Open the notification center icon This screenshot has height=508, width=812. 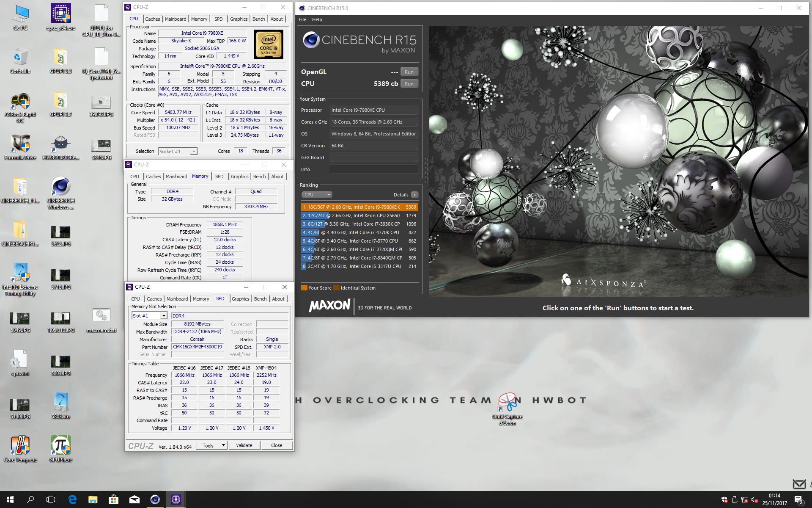pos(798,500)
